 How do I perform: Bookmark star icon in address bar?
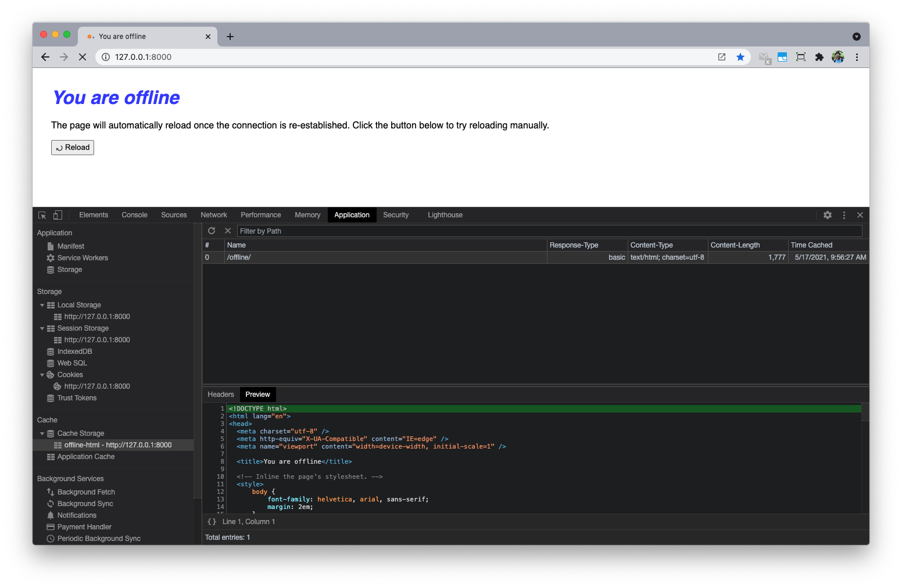pos(740,57)
